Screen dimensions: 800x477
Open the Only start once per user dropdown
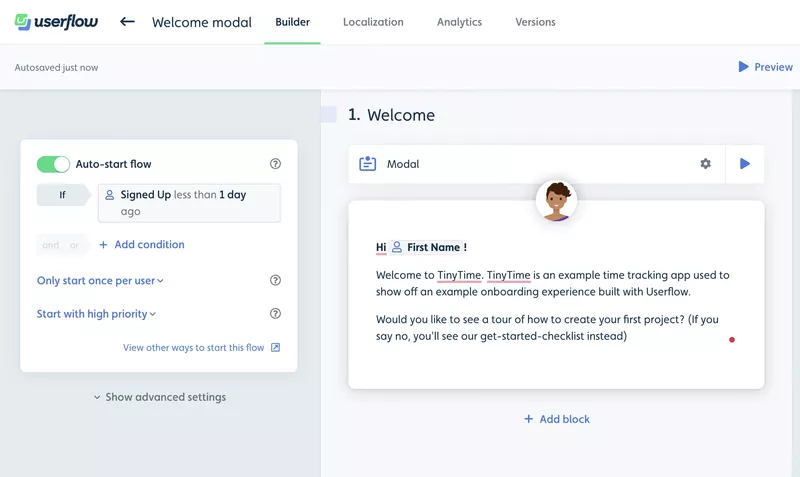click(x=100, y=281)
